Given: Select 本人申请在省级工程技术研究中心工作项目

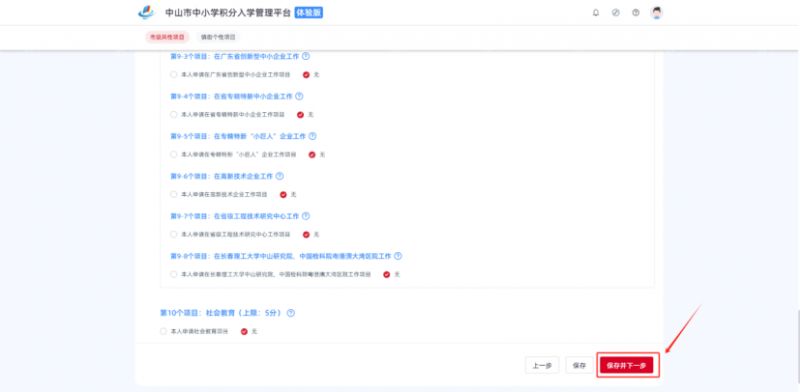Looking at the screenshot, I should click(173, 234).
